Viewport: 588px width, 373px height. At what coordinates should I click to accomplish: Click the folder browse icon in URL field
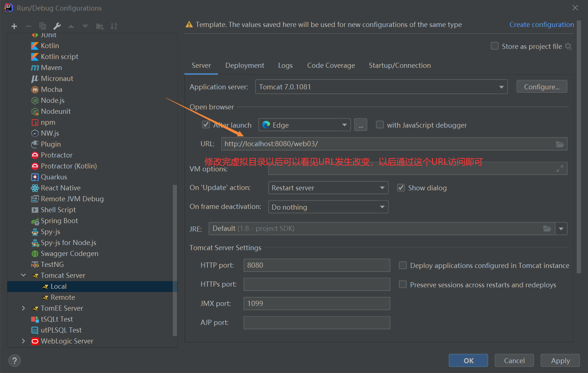coord(560,144)
